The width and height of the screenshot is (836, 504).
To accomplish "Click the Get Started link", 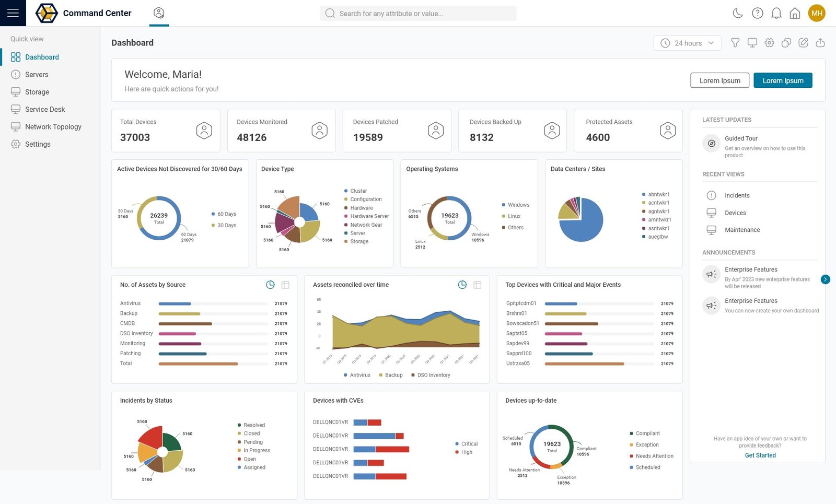I will (x=760, y=455).
